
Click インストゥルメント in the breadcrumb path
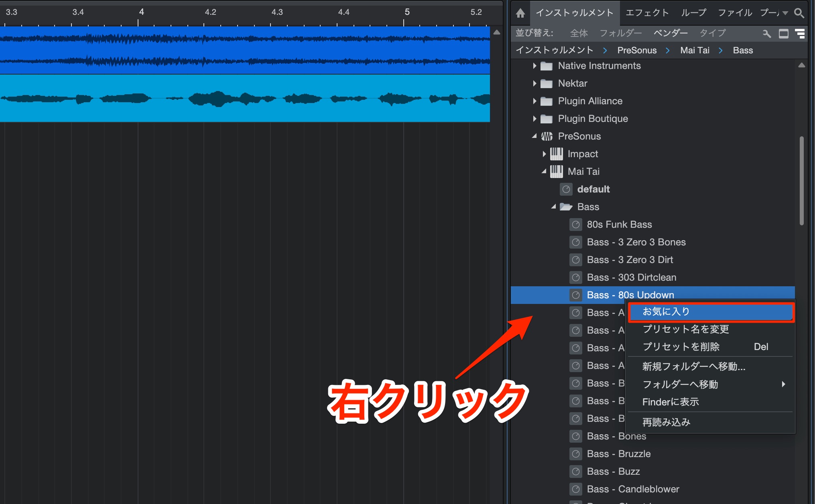[x=554, y=50]
